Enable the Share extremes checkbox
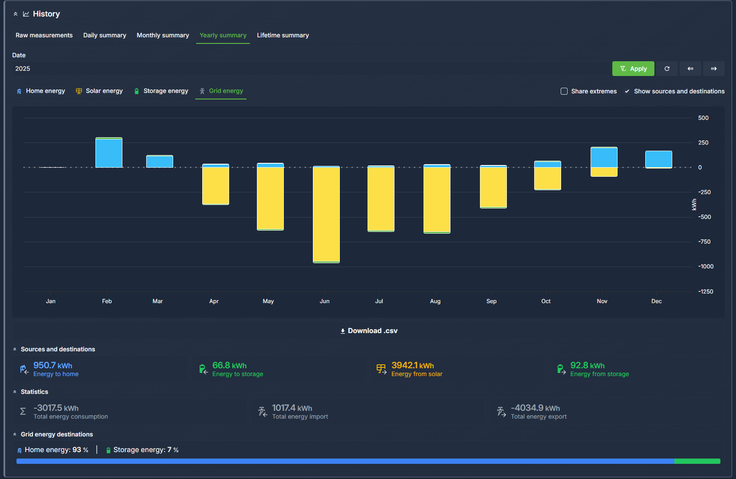 point(564,91)
